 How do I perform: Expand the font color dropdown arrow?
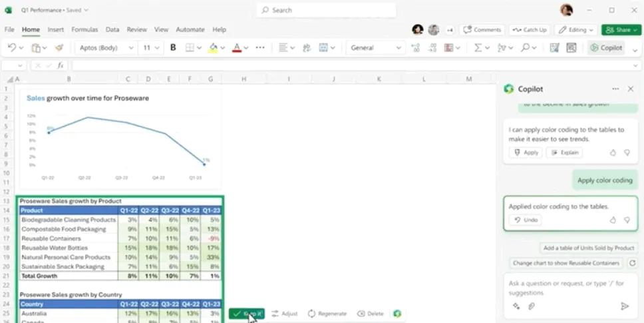click(246, 48)
